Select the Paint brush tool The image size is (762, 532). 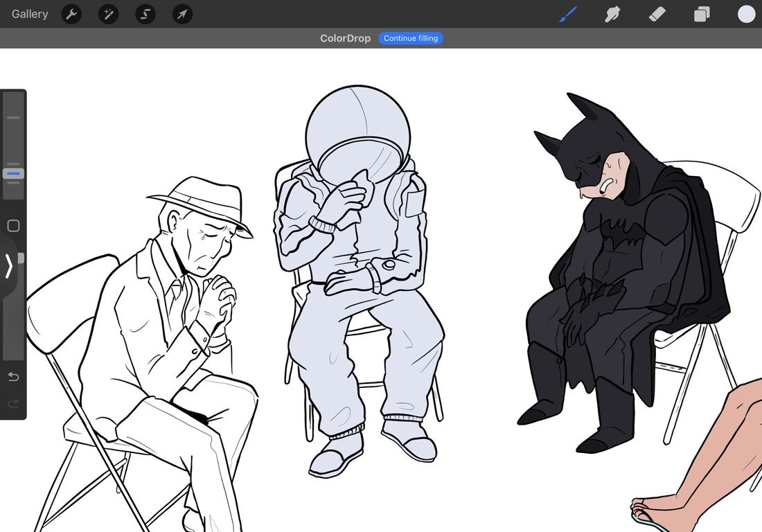(x=567, y=14)
